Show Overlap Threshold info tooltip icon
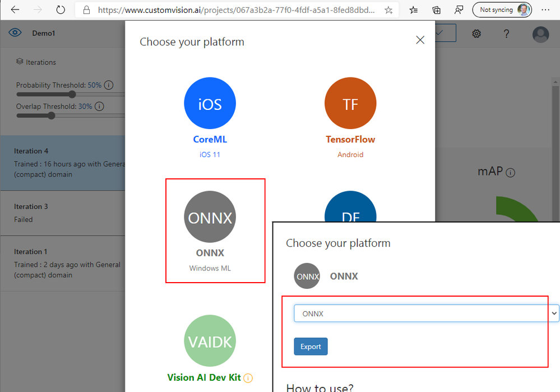This screenshot has height=392, width=560. pos(99,107)
